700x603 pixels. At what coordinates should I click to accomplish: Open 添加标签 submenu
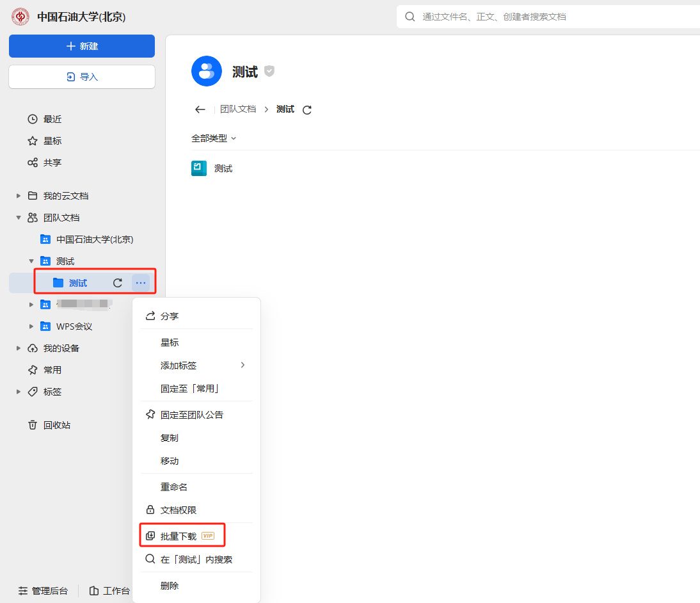196,366
